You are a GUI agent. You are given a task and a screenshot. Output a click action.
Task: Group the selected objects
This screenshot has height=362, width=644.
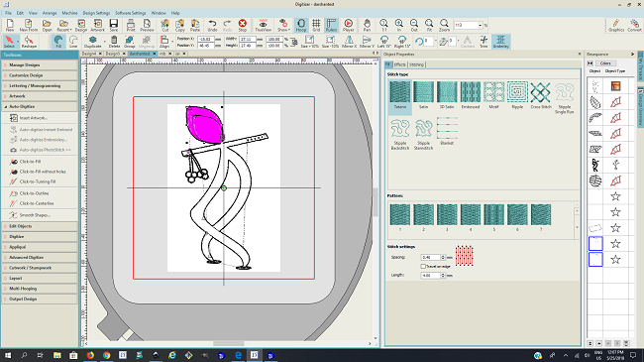pos(130,42)
